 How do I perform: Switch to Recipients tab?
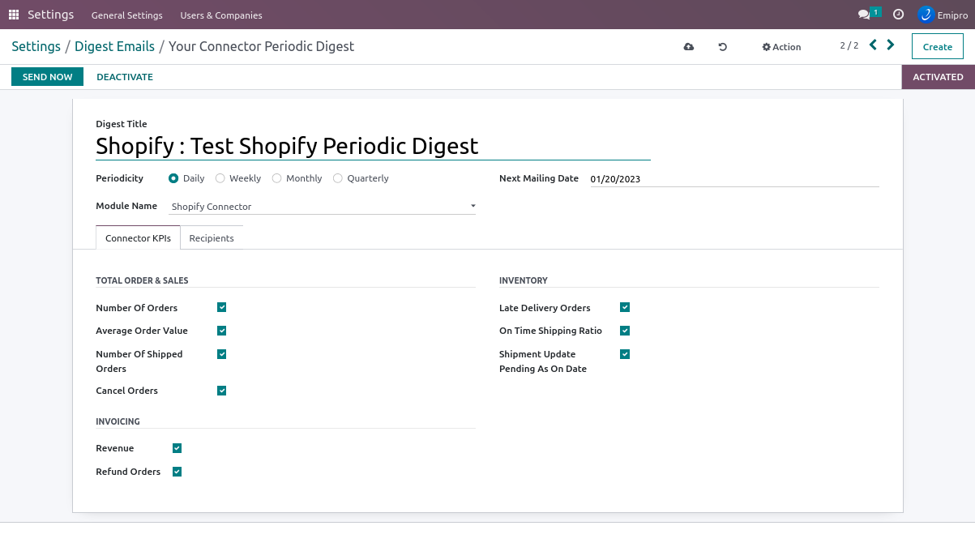[212, 238]
